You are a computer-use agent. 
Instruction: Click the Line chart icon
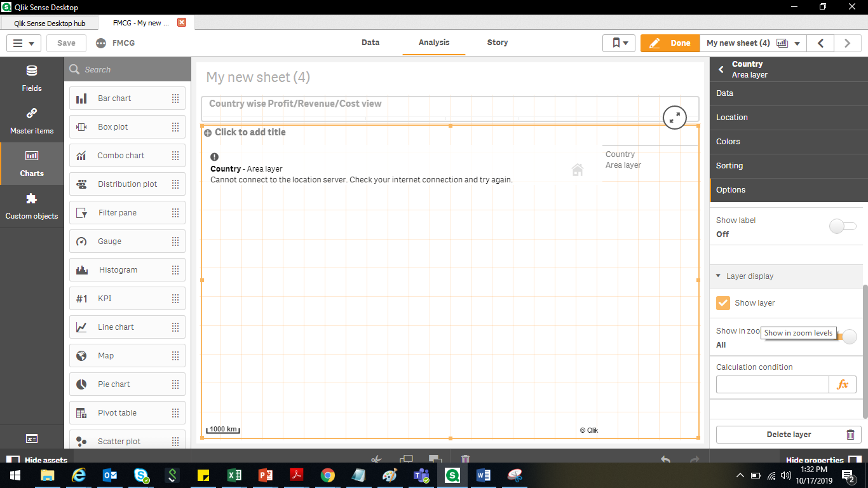coord(81,327)
